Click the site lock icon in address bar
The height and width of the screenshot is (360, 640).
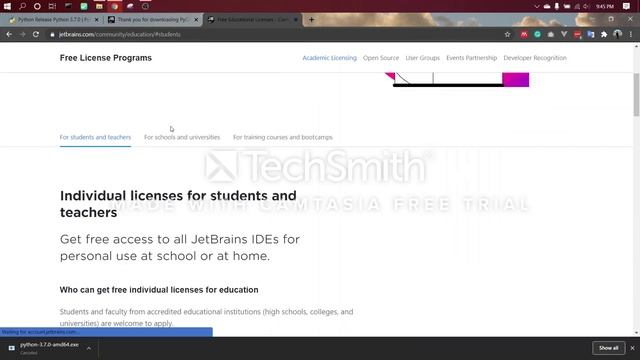(x=52, y=35)
